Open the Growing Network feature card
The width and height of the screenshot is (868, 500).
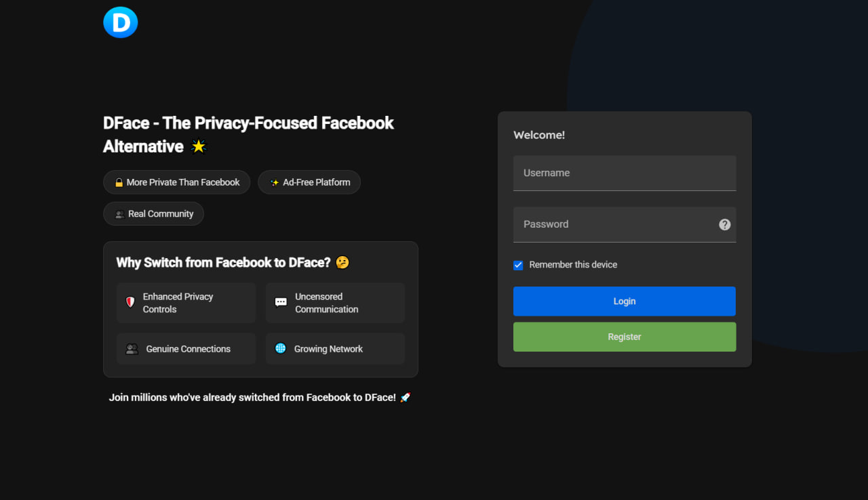point(335,349)
